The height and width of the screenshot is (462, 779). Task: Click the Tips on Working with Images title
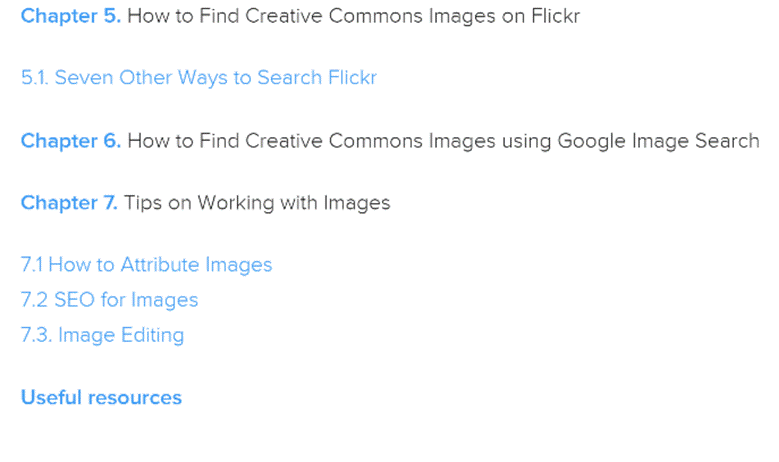pyautogui.click(x=257, y=203)
